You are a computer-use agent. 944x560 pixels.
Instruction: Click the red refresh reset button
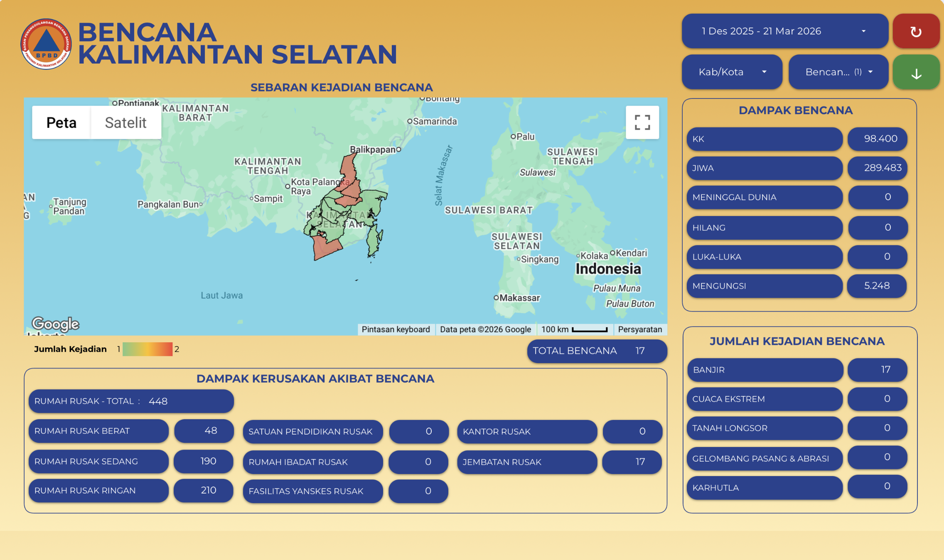(x=916, y=31)
